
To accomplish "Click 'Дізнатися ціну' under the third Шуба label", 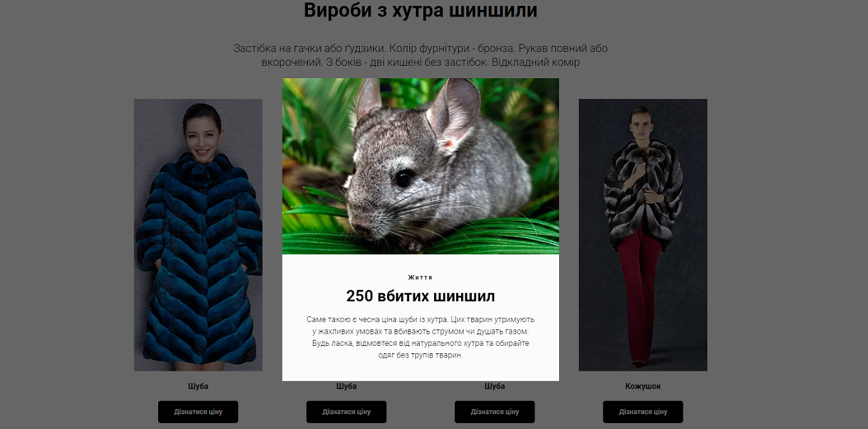I will pos(494,412).
